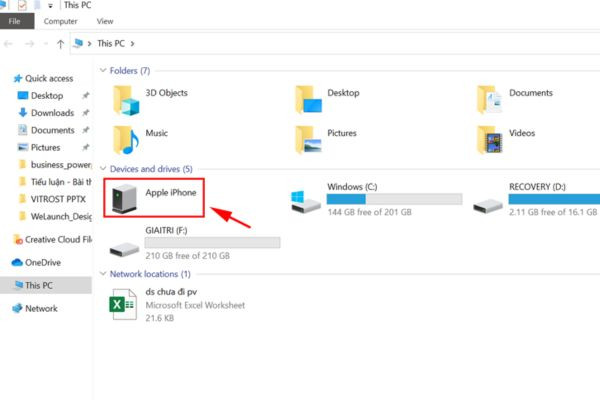
Task: Select Documents under Quick access
Action: tap(53, 130)
